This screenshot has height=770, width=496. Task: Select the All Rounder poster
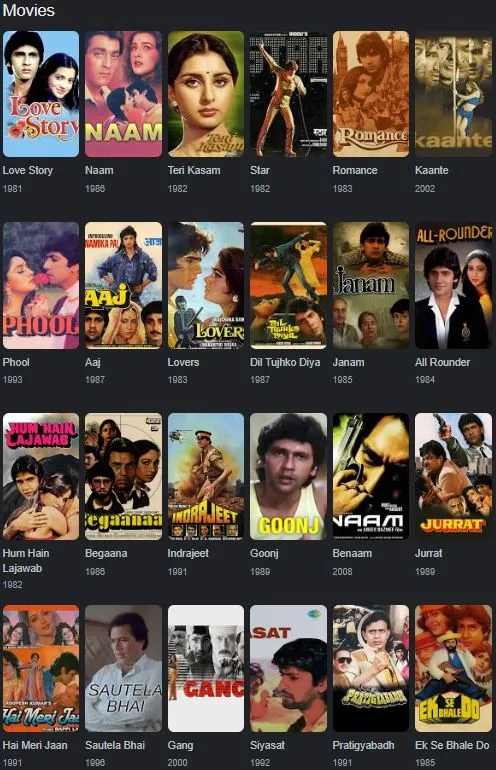click(453, 285)
